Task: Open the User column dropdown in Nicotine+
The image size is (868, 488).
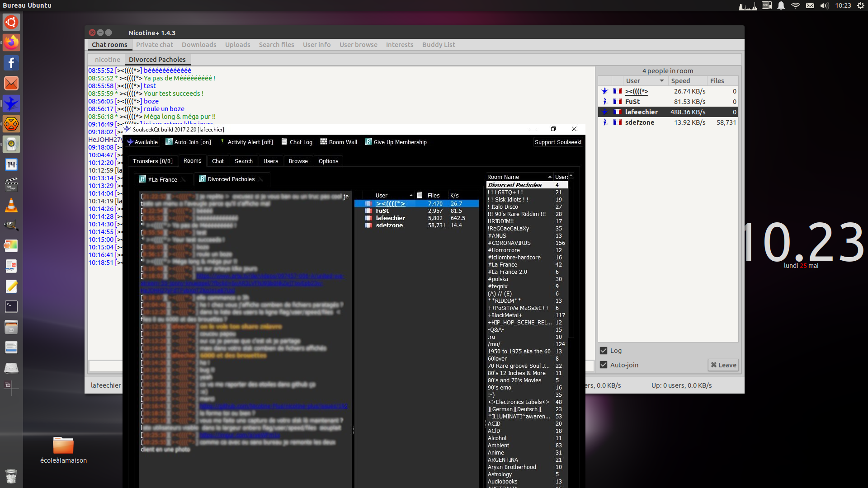Action: [x=662, y=81]
